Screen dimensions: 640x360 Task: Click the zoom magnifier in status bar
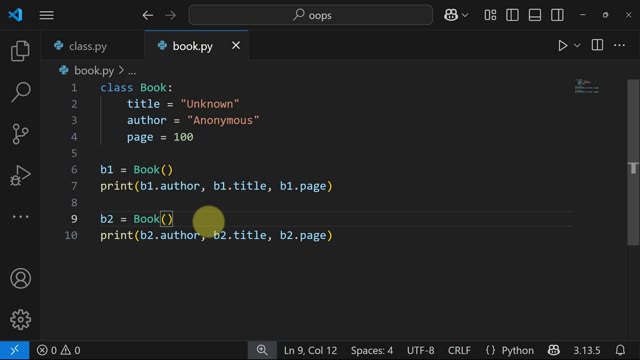(x=262, y=350)
